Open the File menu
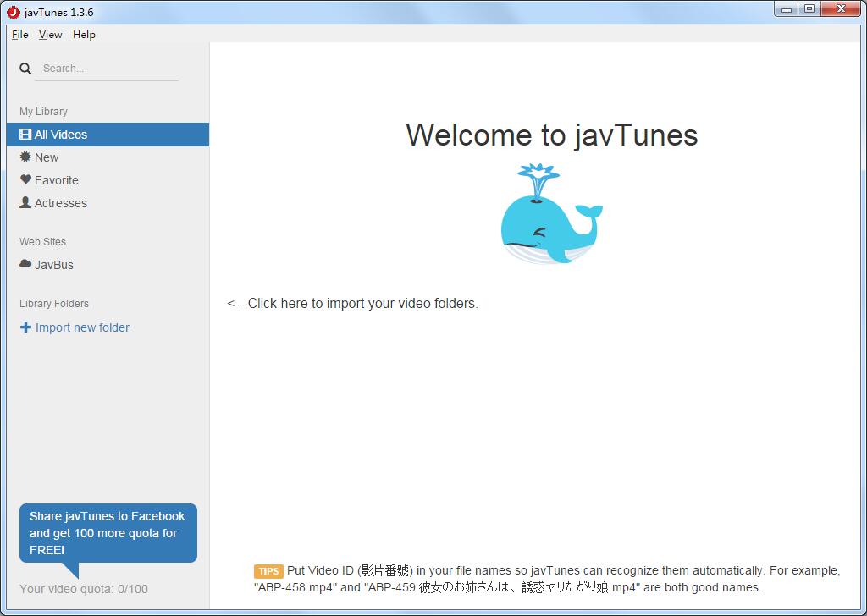 [20, 34]
